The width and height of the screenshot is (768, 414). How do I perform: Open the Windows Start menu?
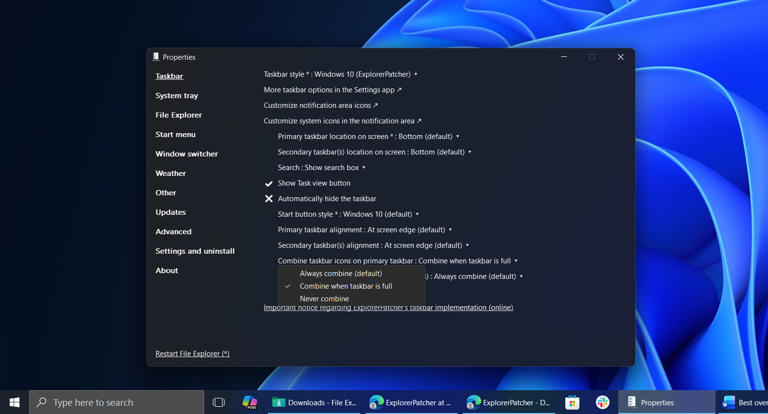[14, 402]
